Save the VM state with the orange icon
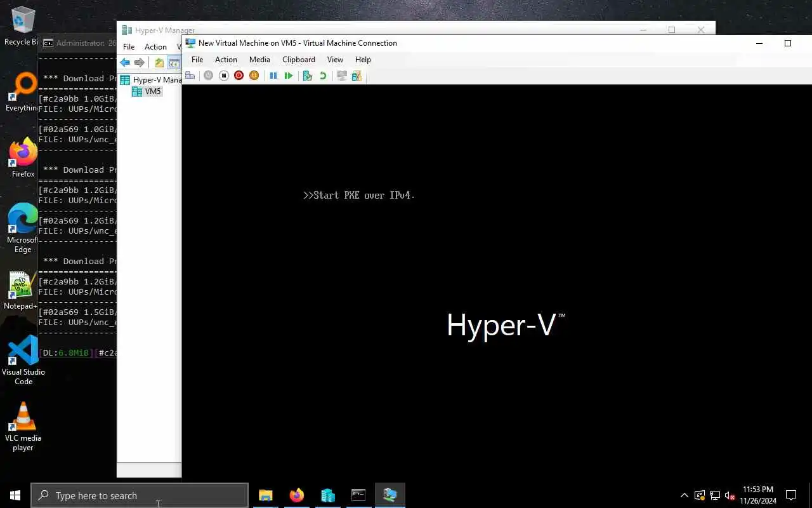Screen dimensions: 812x508 (254, 76)
